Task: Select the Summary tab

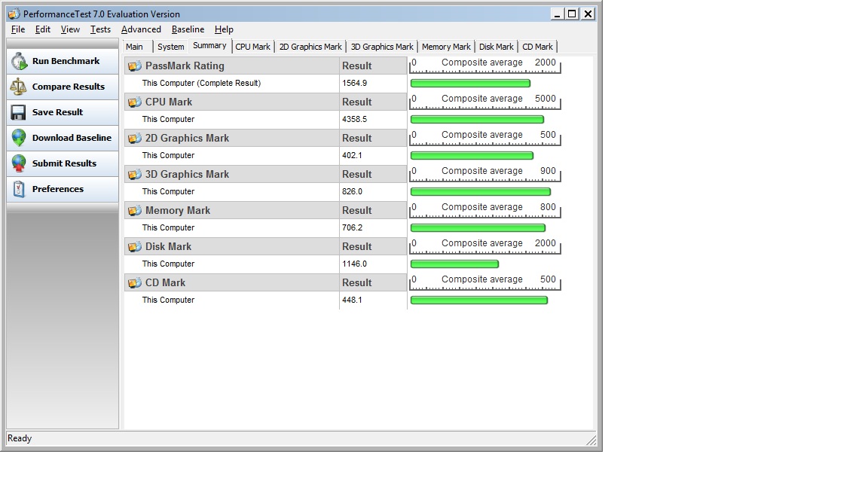Action: [x=209, y=46]
